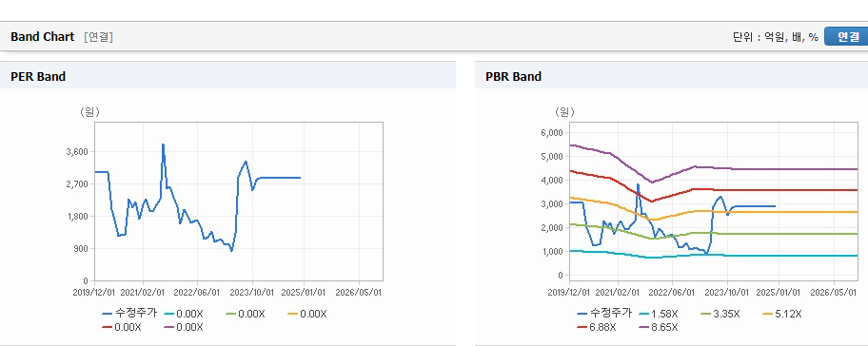Screen dimensions: 868x346
Task: Toggle the green 0.00X legend in PER Band
Action: (x=246, y=314)
